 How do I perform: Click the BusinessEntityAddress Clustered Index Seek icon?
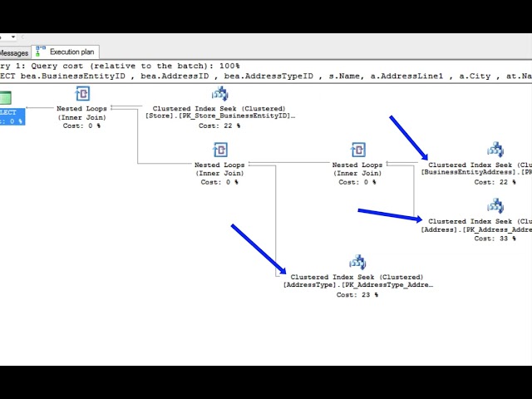click(495, 150)
